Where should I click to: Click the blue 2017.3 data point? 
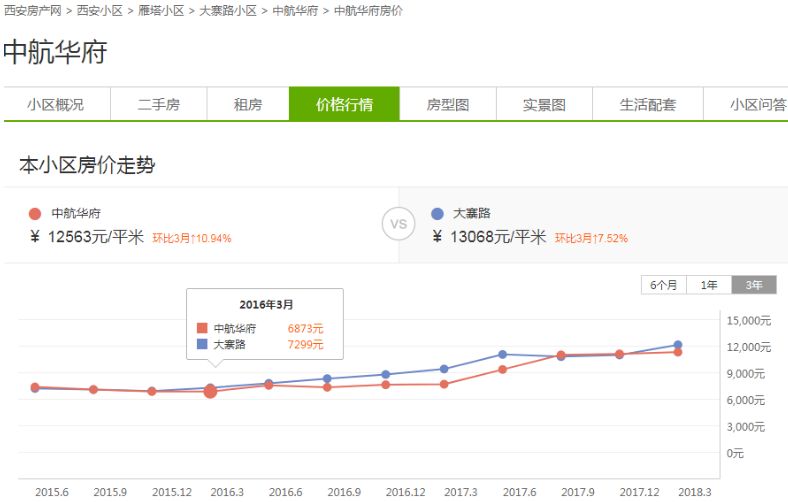pyautogui.click(x=444, y=369)
